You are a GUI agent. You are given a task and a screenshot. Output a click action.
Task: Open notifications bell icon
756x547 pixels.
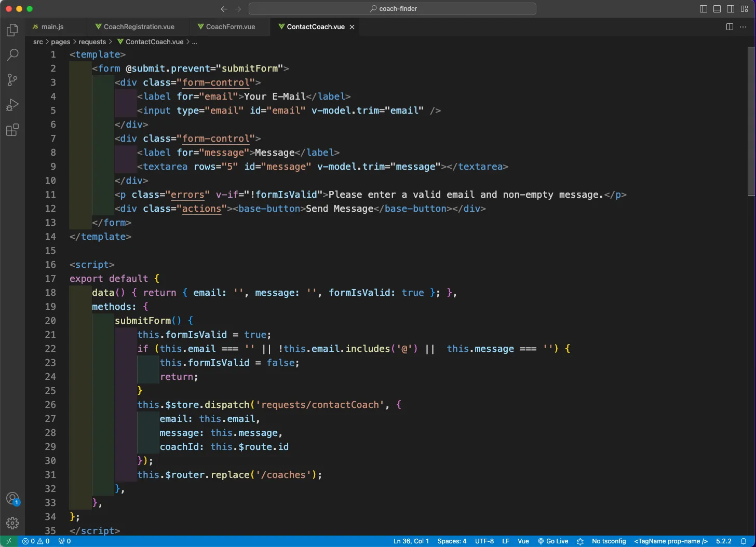point(744,541)
